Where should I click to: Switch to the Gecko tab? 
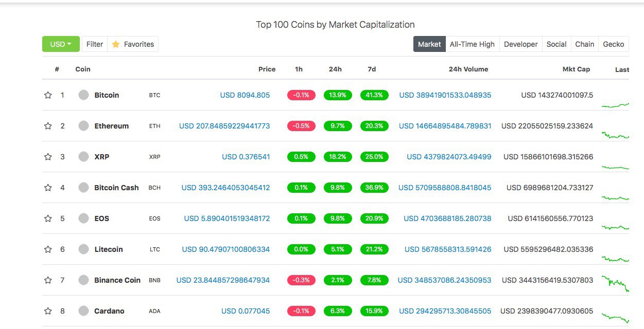point(614,44)
